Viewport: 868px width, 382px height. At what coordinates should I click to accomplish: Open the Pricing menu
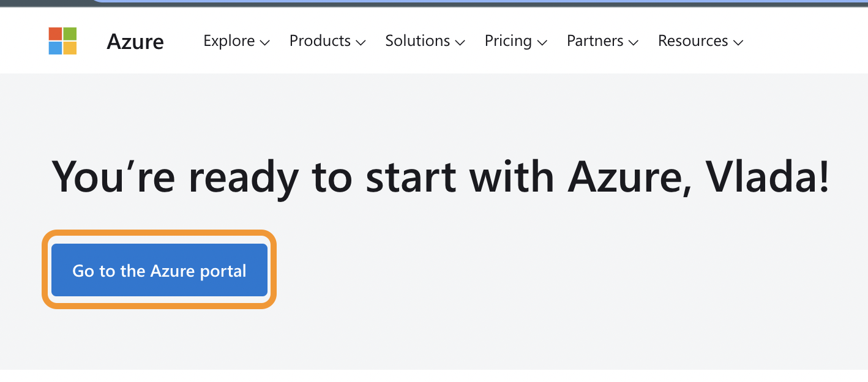click(508, 41)
